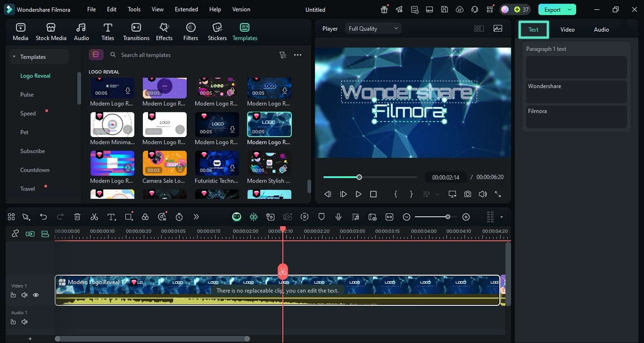Toggle auto ripple link icon
Viewport: 644px width, 343px height.
point(30,234)
